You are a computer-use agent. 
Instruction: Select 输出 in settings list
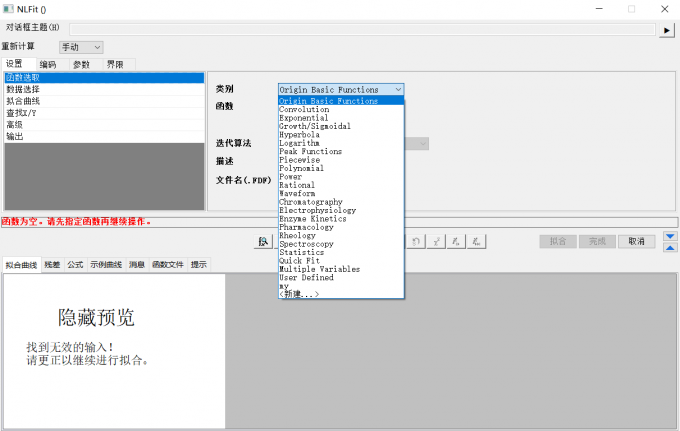pyautogui.click(x=104, y=136)
